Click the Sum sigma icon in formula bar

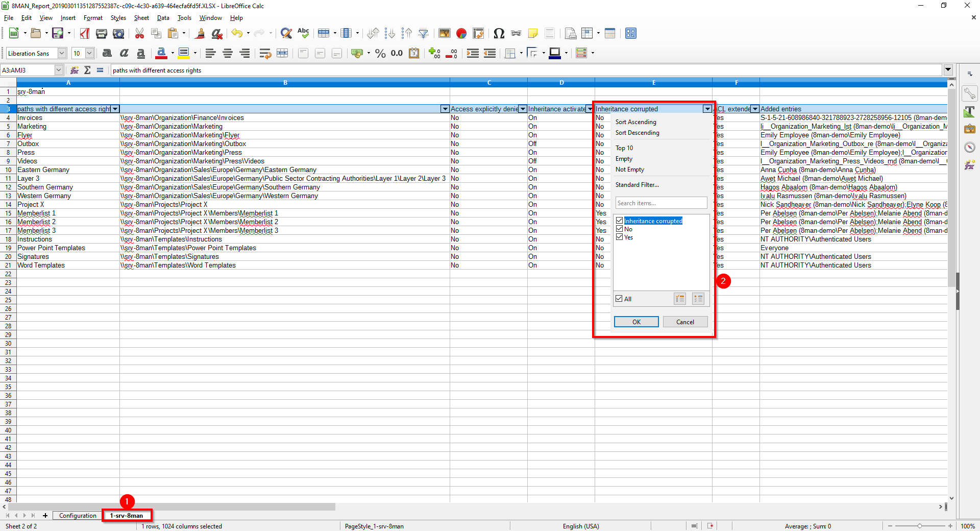pyautogui.click(x=87, y=70)
